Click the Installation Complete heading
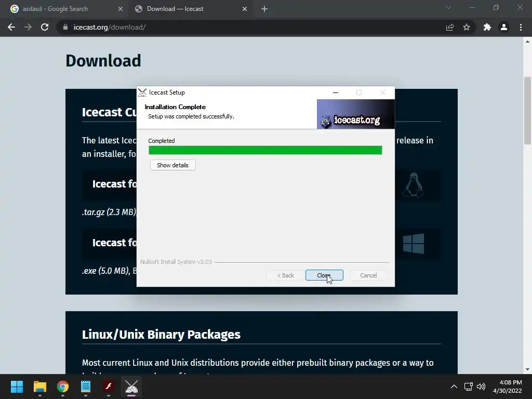Image resolution: width=532 pixels, height=399 pixels. (x=175, y=107)
